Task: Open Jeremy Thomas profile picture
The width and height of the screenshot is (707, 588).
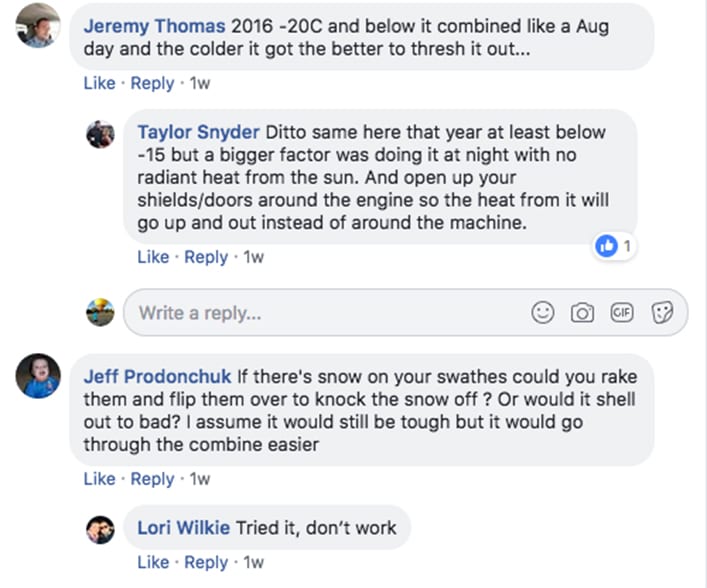Action: point(37,25)
